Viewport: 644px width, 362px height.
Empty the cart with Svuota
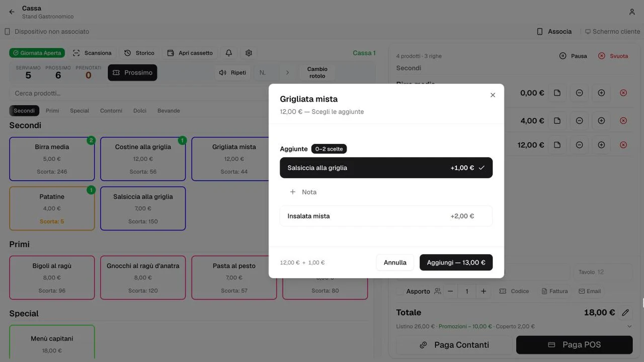pyautogui.click(x=613, y=56)
